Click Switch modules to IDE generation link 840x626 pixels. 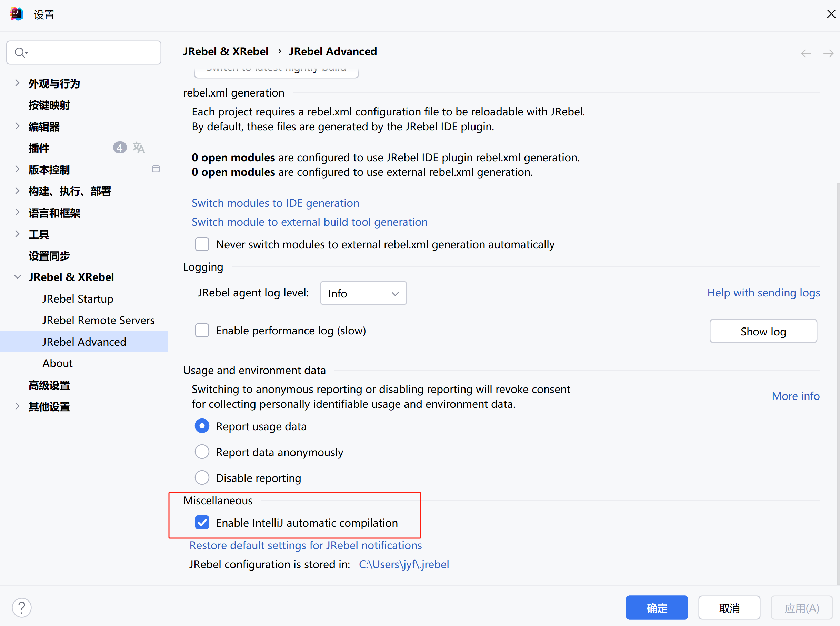pyautogui.click(x=275, y=203)
